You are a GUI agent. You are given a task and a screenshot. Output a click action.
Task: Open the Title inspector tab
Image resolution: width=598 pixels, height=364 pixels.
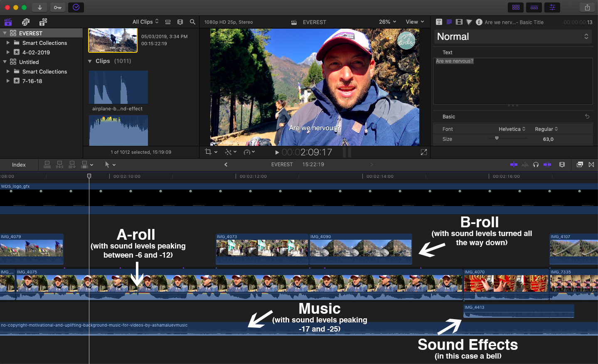point(439,22)
